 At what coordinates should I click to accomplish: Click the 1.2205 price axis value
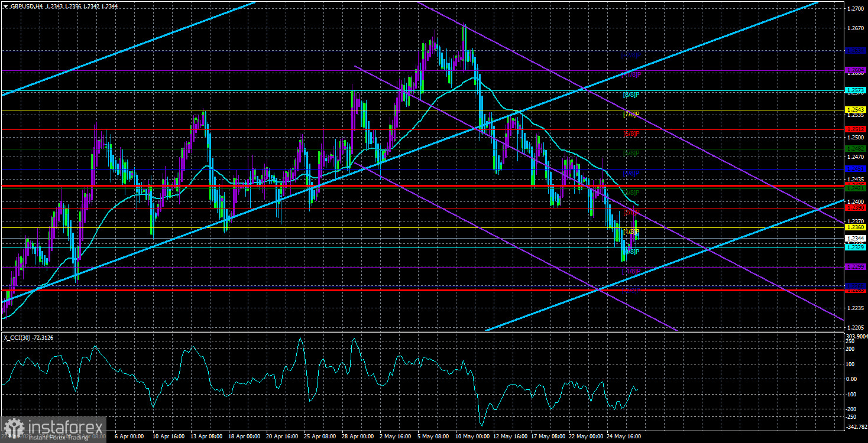[x=856, y=327]
